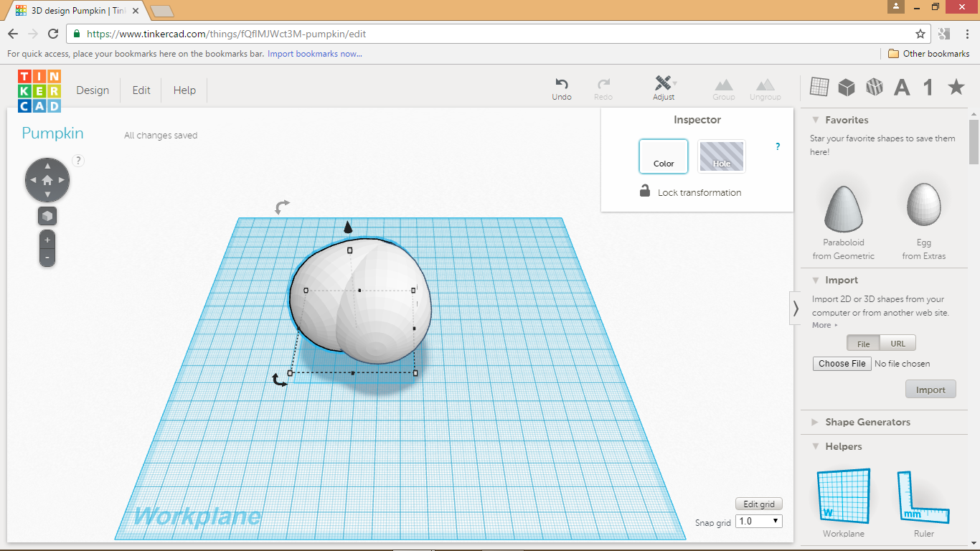Select the Workplane grid icon in the top toolbar
The width and height of the screenshot is (980, 551).
819,86
